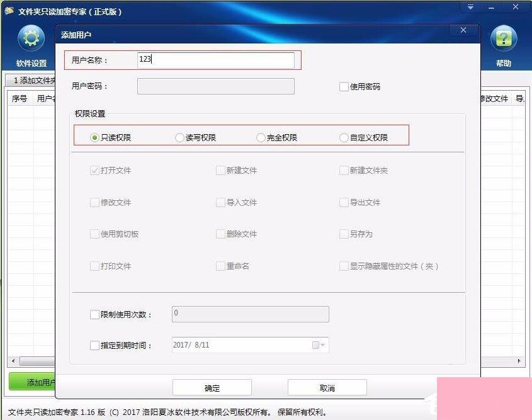Click the 用户密码 input field

click(x=216, y=86)
